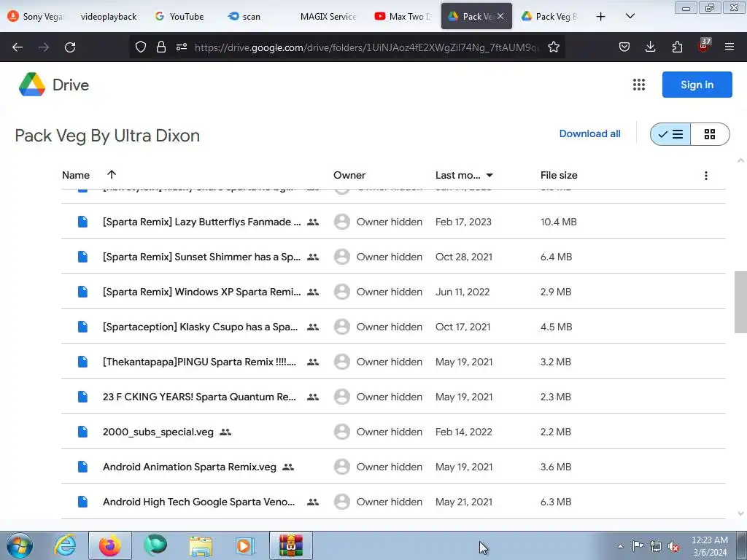Open tracking protection shield icon
The height and width of the screenshot is (560, 747).
click(141, 47)
